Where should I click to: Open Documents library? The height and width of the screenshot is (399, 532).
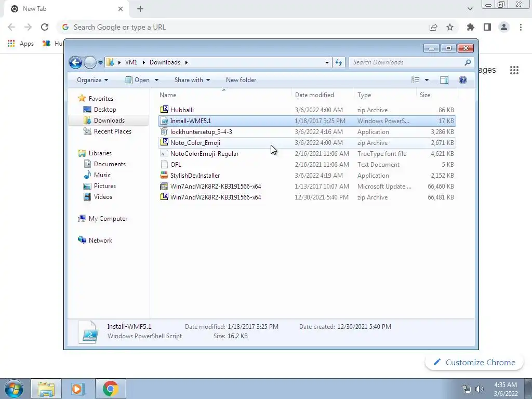[110, 164]
